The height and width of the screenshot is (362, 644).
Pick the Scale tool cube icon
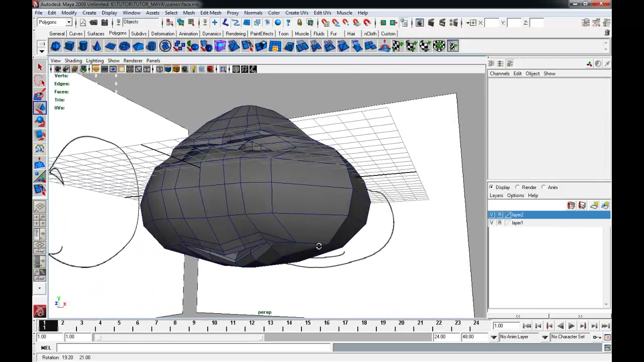click(40, 135)
